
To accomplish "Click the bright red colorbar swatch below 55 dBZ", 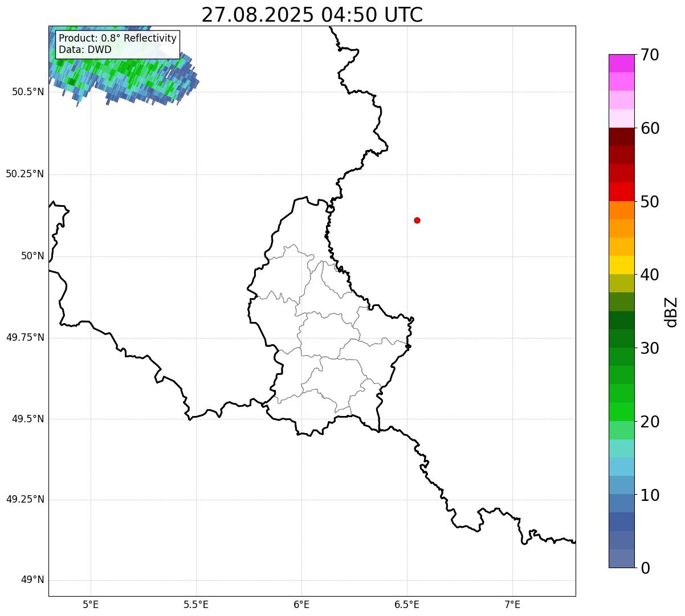I will (621, 191).
